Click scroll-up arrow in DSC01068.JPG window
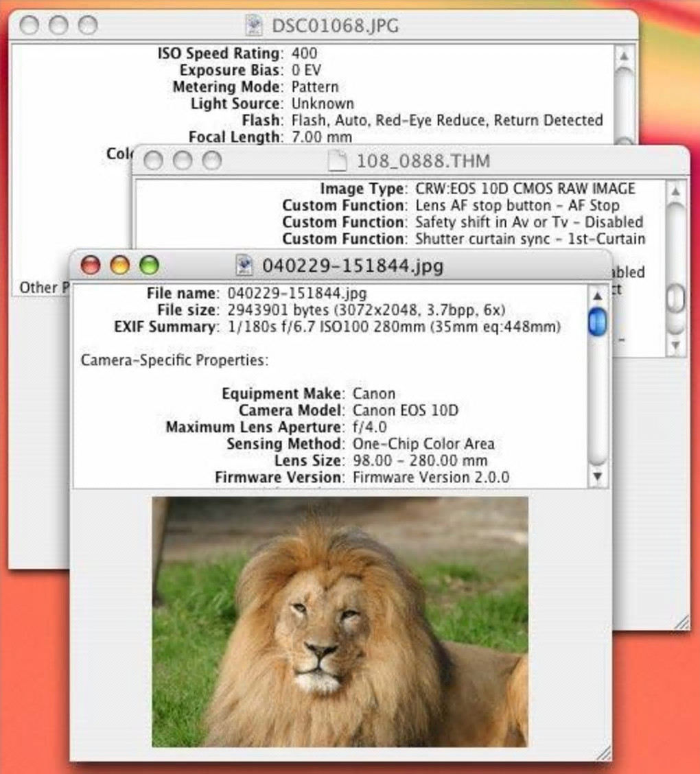The width and height of the screenshot is (700, 774). (x=624, y=56)
